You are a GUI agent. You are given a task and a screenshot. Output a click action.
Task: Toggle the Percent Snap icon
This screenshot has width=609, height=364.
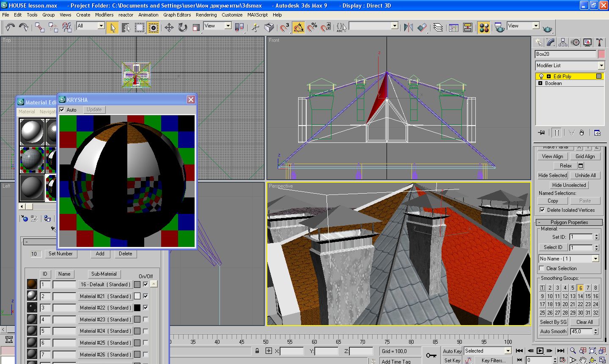[312, 27]
